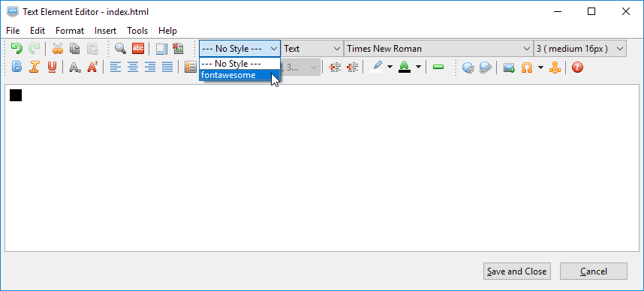Toggle Subscript formatting
The width and height of the screenshot is (644, 291).
[74, 67]
